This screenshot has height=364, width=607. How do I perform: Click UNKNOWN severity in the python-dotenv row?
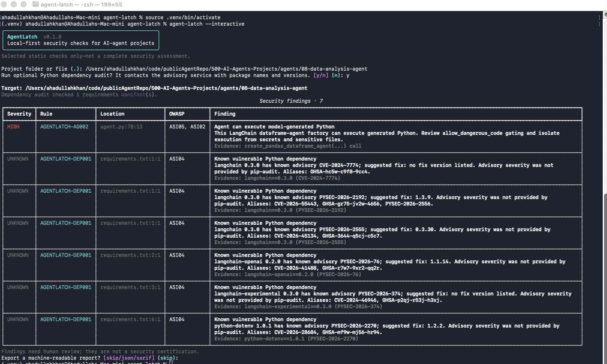[18, 319]
